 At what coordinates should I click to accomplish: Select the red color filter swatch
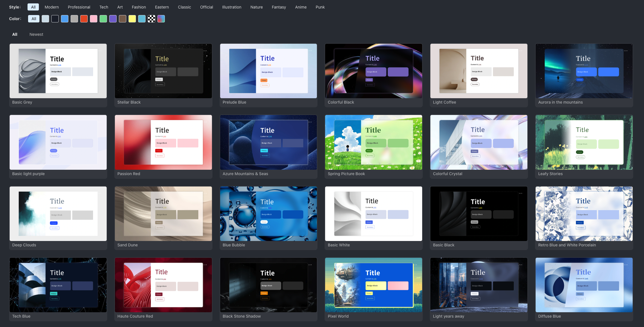click(x=84, y=19)
